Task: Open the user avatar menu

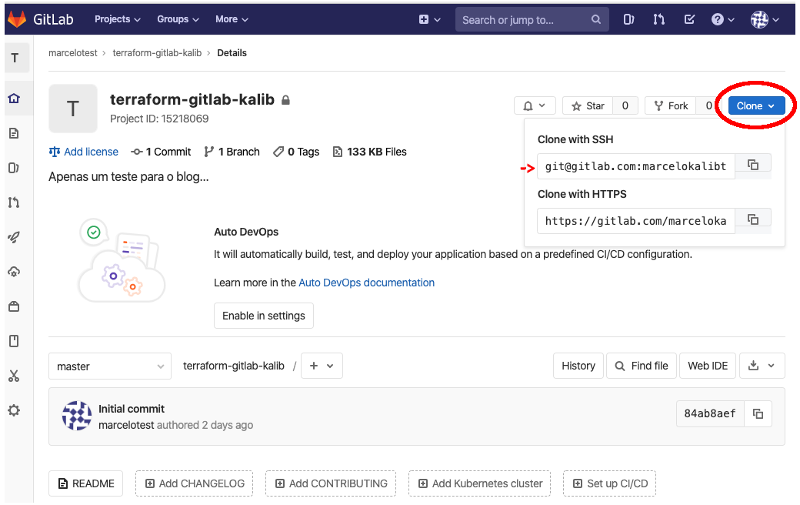Action: (x=764, y=19)
